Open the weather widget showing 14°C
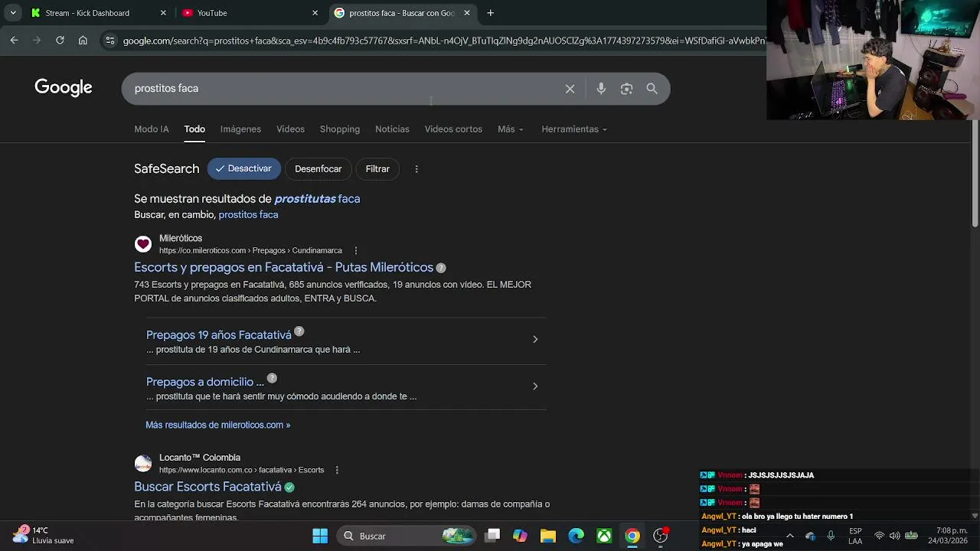This screenshot has width=980, height=551. tap(43, 535)
